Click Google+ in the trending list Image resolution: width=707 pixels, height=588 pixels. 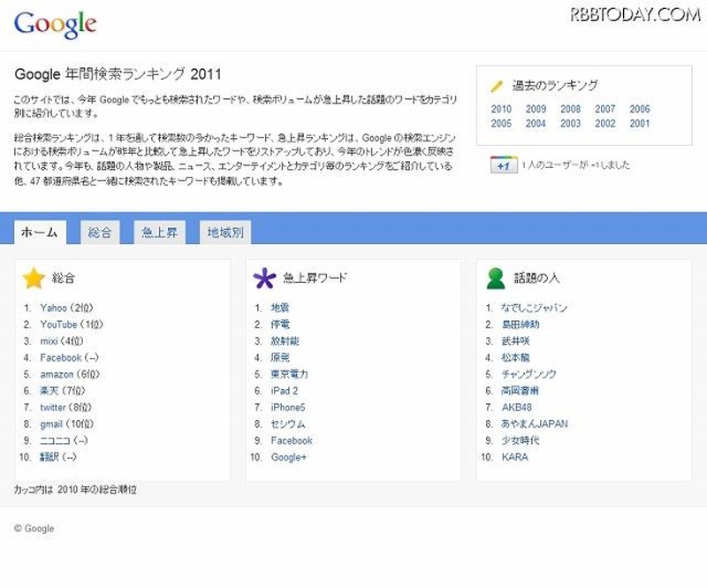pos(287,457)
